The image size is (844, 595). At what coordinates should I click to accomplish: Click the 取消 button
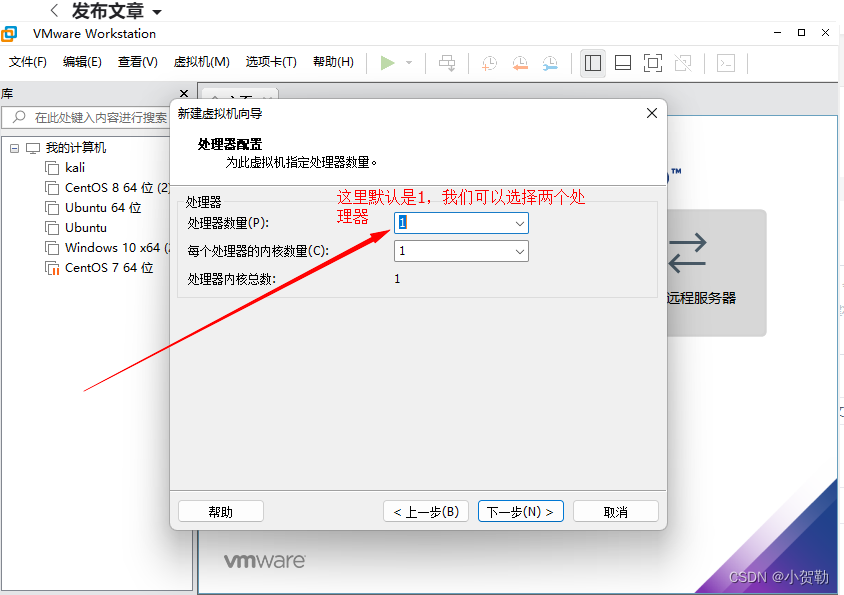pos(616,511)
